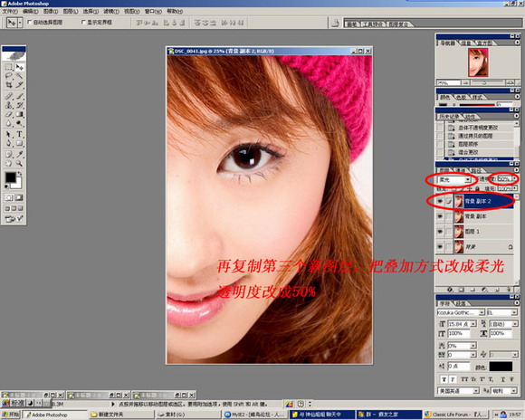Select the Eyedropper tool
This screenshot has width=525, height=420.
pyautogui.click(x=19, y=154)
